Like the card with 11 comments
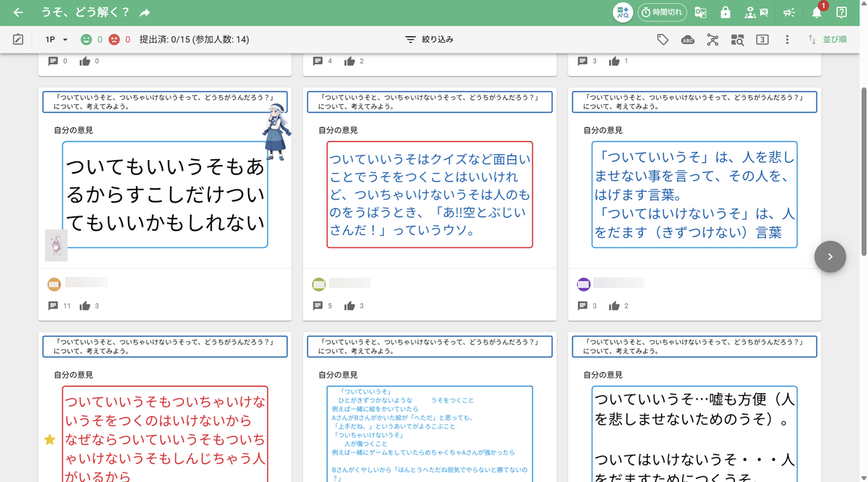868x482 pixels. point(85,306)
